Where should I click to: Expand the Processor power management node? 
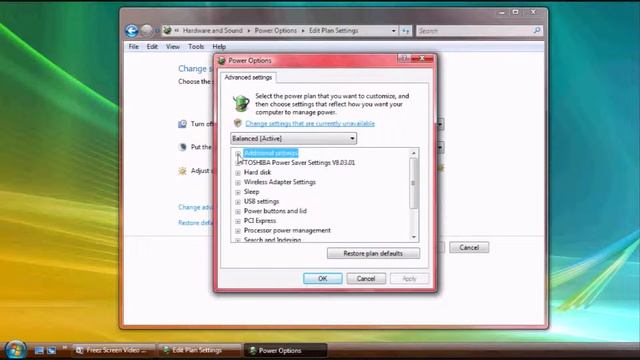coord(238,231)
